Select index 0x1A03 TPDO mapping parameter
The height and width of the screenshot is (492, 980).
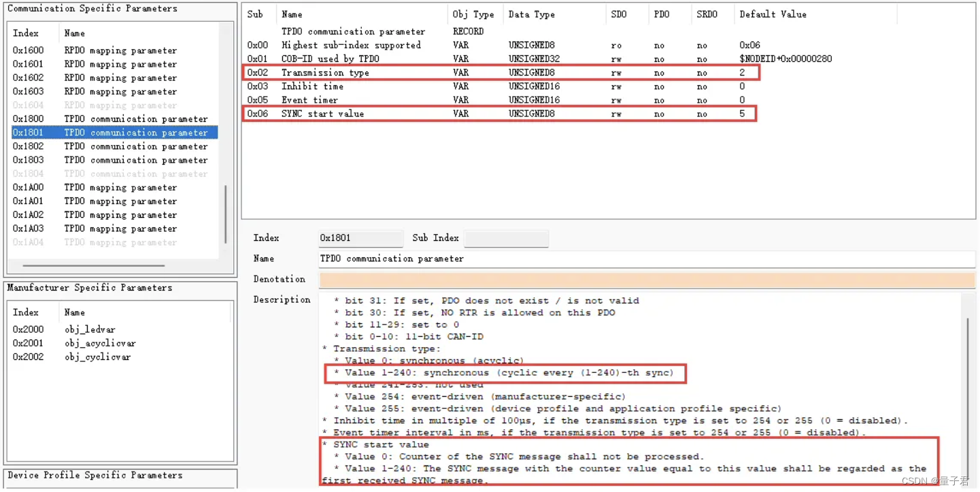[114, 229]
